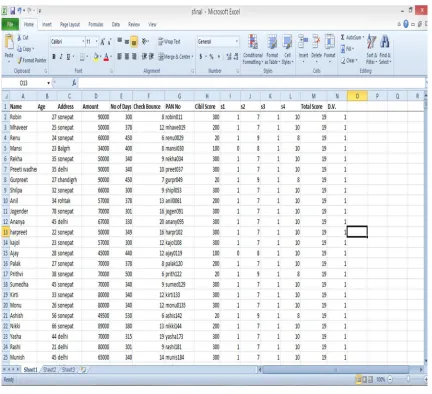This screenshot has height=394, width=432.
Task: Switch to the Data tab
Action: [x=116, y=24]
